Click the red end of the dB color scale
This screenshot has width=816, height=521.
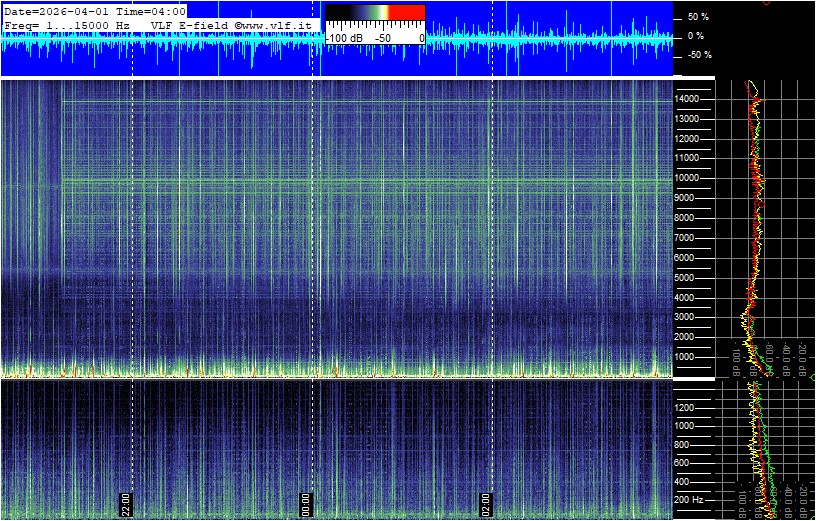tap(406, 14)
